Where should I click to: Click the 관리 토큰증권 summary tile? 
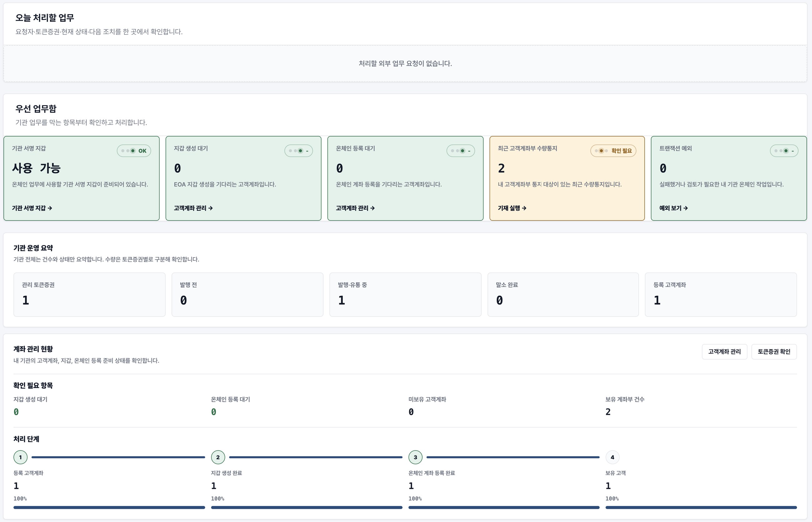90,294
